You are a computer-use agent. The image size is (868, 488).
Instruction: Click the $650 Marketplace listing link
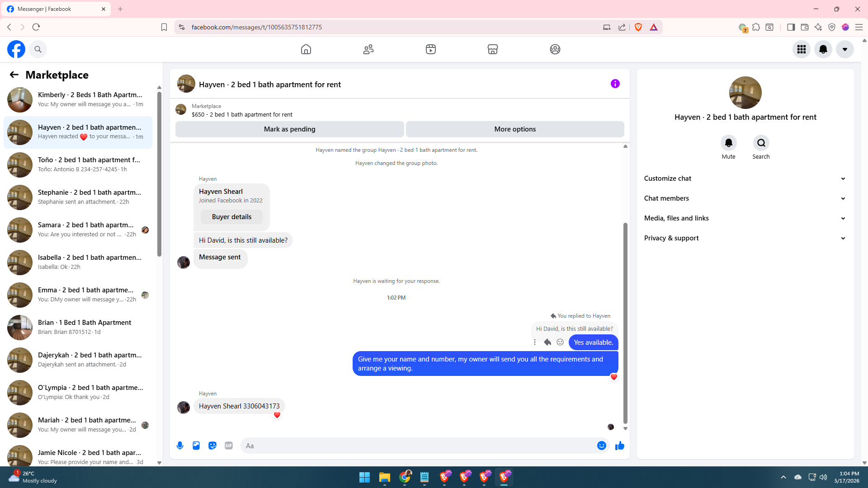242,115
